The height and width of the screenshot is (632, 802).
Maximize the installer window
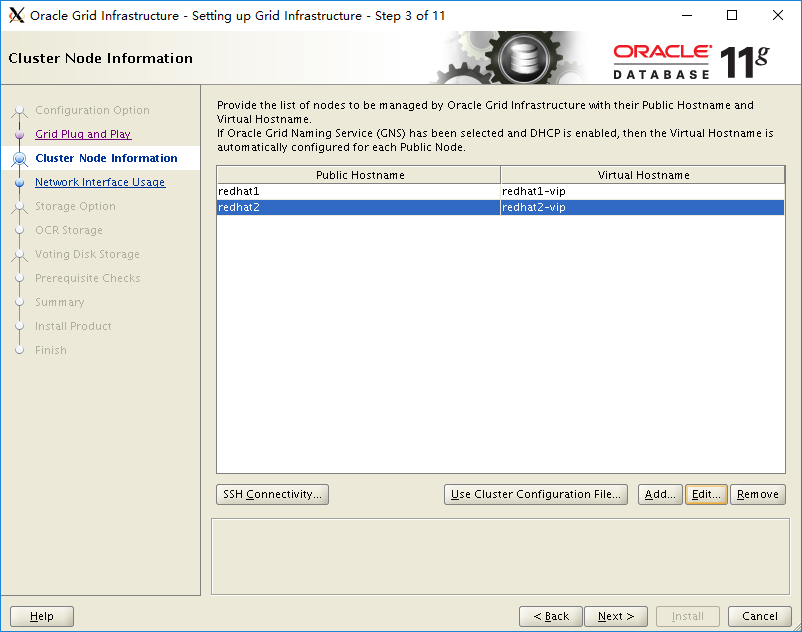(732, 15)
